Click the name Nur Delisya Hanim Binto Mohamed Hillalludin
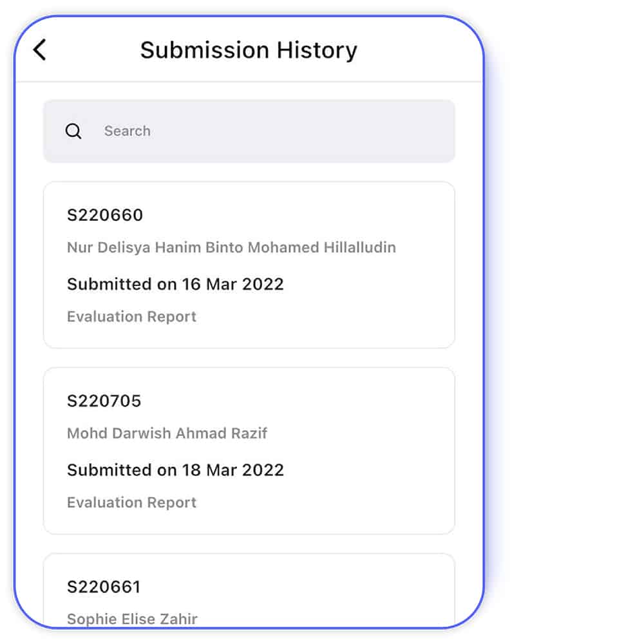The height and width of the screenshot is (644, 644). 231,247
